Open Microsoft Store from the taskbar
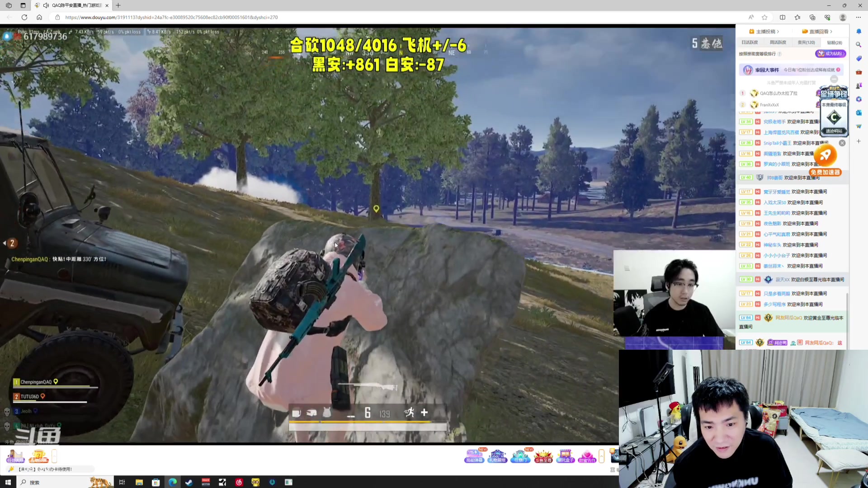The image size is (868, 488). coord(156,482)
